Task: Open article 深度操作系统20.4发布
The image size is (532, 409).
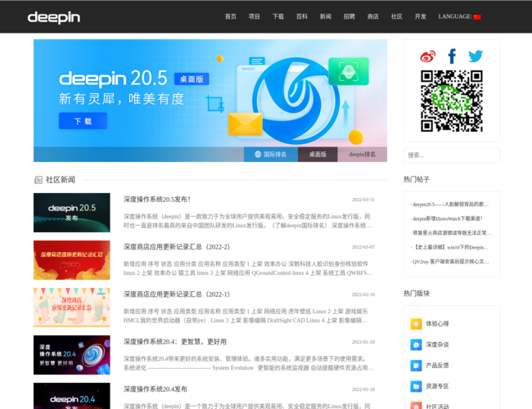Action: click(x=155, y=389)
